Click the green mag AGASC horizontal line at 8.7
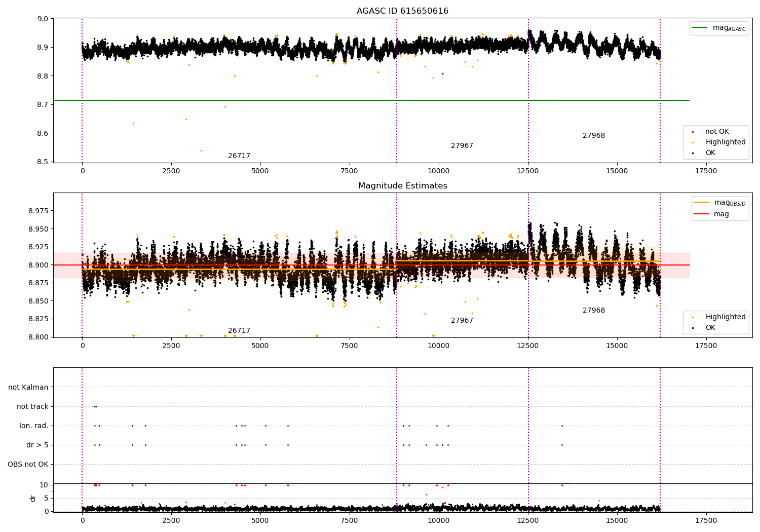760x532 pixels. [x=371, y=100]
